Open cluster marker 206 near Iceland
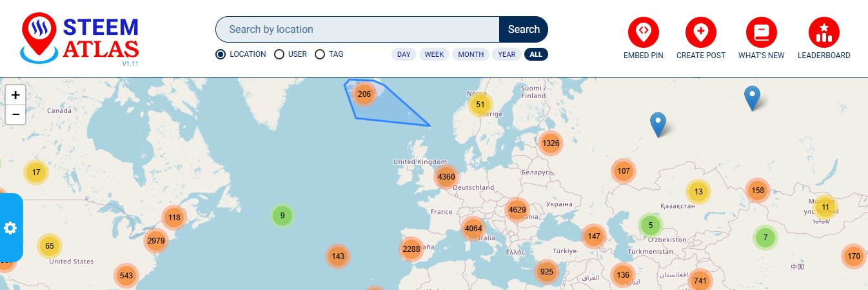The height and width of the screenshot is (290, 868). click(364, 94)
